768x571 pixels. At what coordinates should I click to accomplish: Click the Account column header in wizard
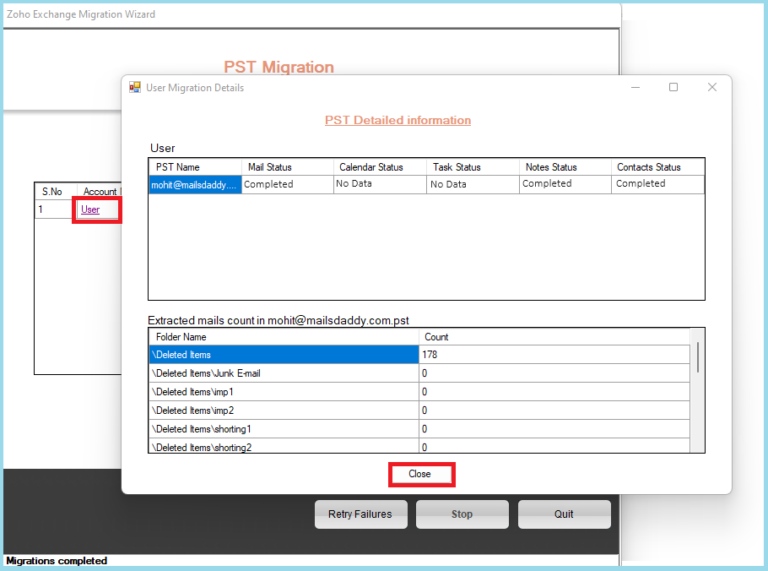99,191
